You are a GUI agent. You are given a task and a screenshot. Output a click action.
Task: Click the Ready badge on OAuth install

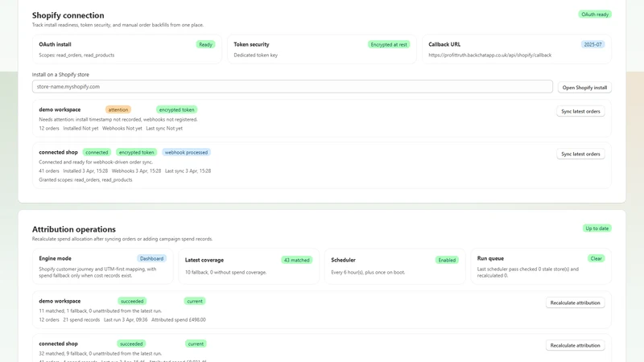click(205, 44)
